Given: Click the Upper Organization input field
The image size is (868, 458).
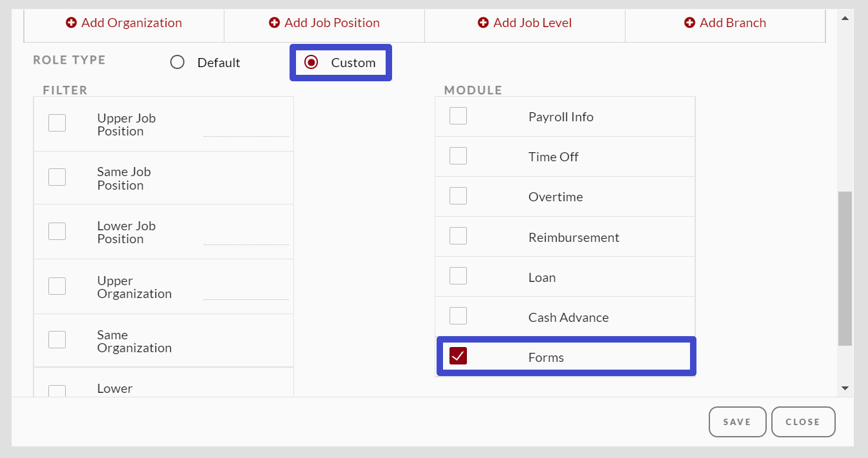Looking at the screenshot, I should coord(246,292).
